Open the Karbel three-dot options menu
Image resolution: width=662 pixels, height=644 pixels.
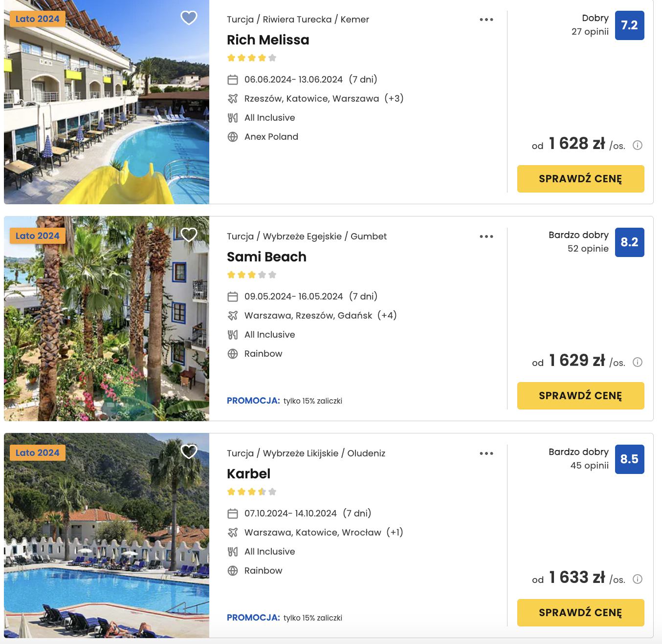(486, 453)
